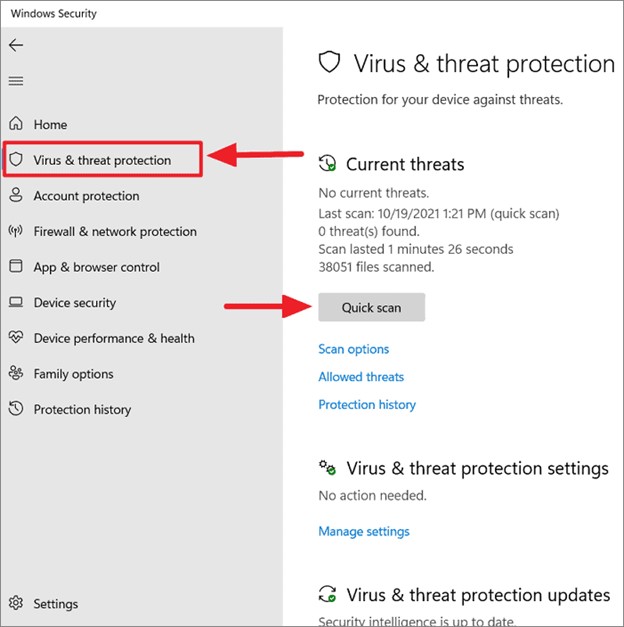Click the back arrow icon
Viewport: 624px width, 627px height.
15,46
